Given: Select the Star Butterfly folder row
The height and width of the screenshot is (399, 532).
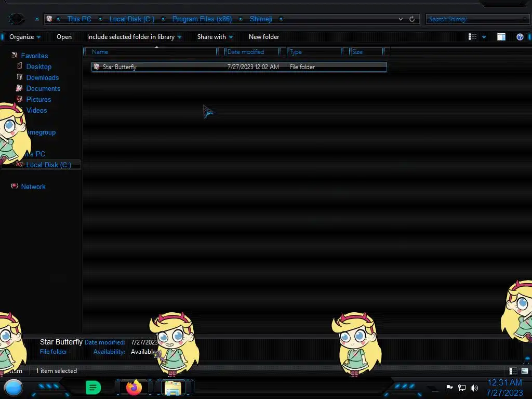Looking at the screenshot, I should click(x=239, y=67).
